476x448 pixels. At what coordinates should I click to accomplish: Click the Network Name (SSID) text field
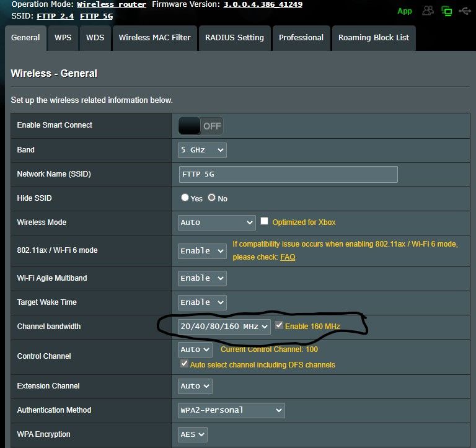(x=288, y=174)
